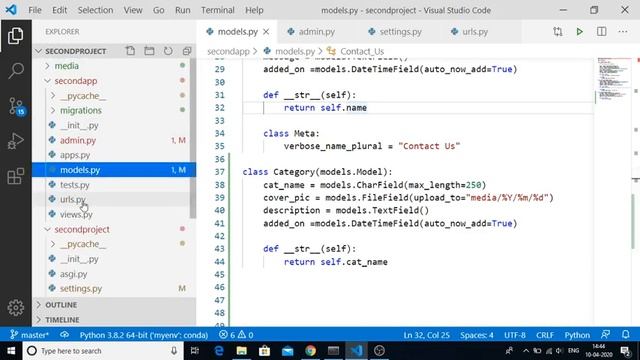Open Task View on taskbar
Screen dimensions: 640x360
pyautogui.click(x=195, y=351)
